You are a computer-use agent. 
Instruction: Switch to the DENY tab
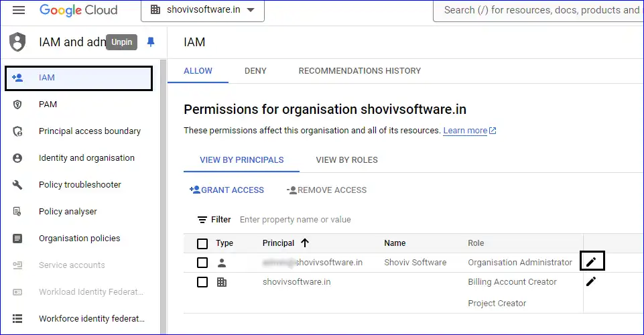(255, 70)
